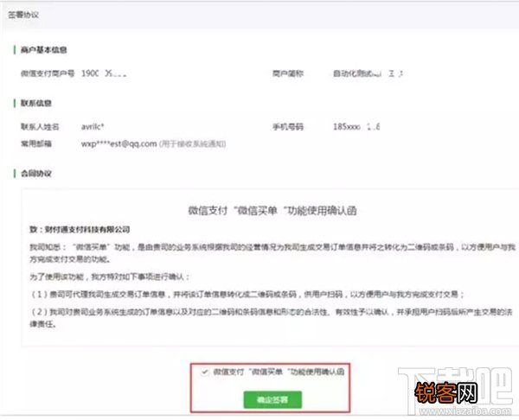Click the paragraph starting with 我司知悉
This screenshot has width=519, height=420.
coord(272,253)
